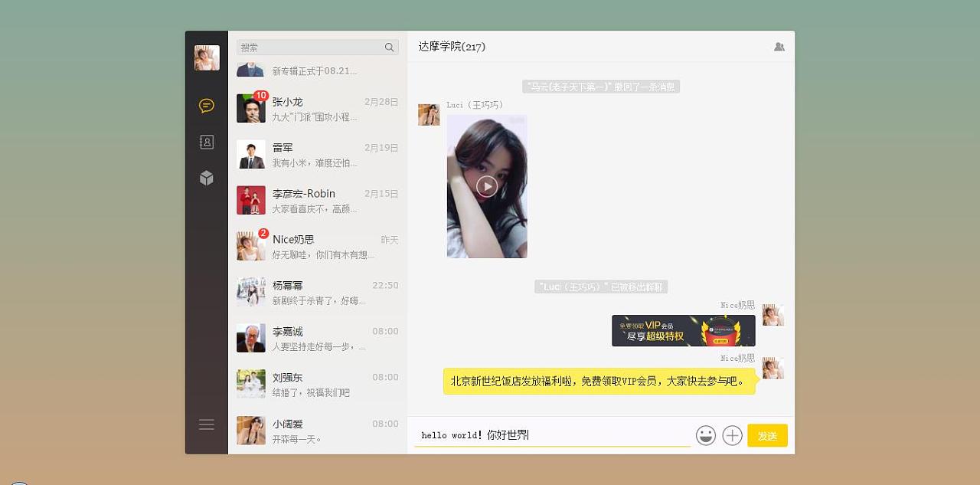Click the 撤回了一条消息 system notice
The width and height of the screenshot is (980, 485).
601,87
